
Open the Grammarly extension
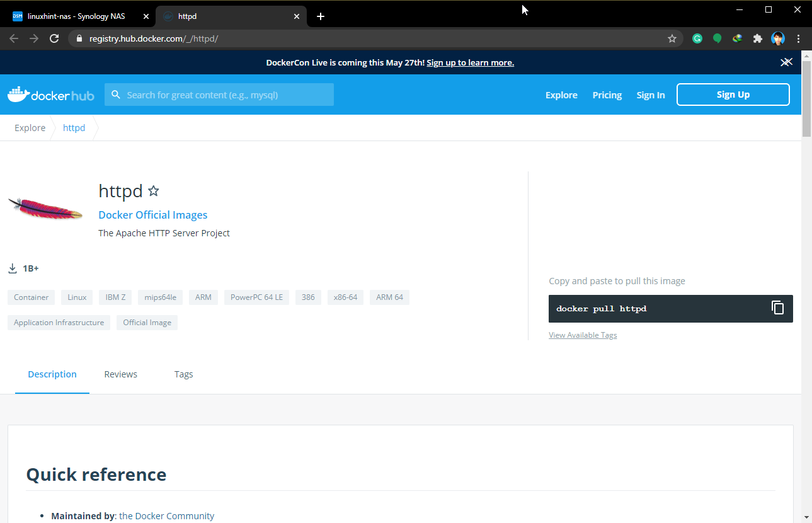(x=697, y=38)
